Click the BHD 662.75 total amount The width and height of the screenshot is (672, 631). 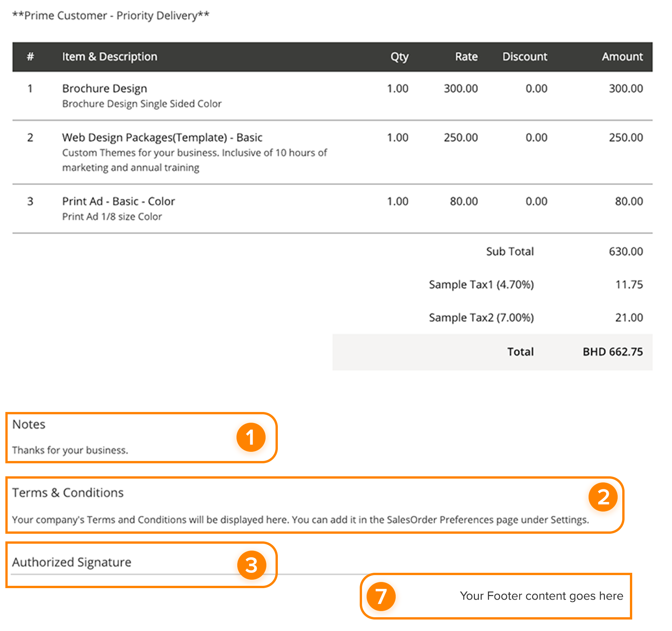pyautogui.click(x=612, y=352)
